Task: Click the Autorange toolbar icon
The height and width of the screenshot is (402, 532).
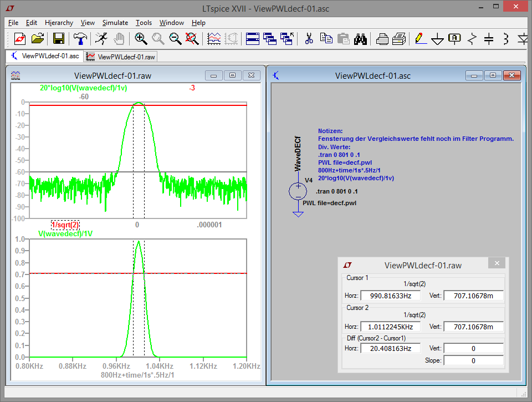Action: point(232,39)
